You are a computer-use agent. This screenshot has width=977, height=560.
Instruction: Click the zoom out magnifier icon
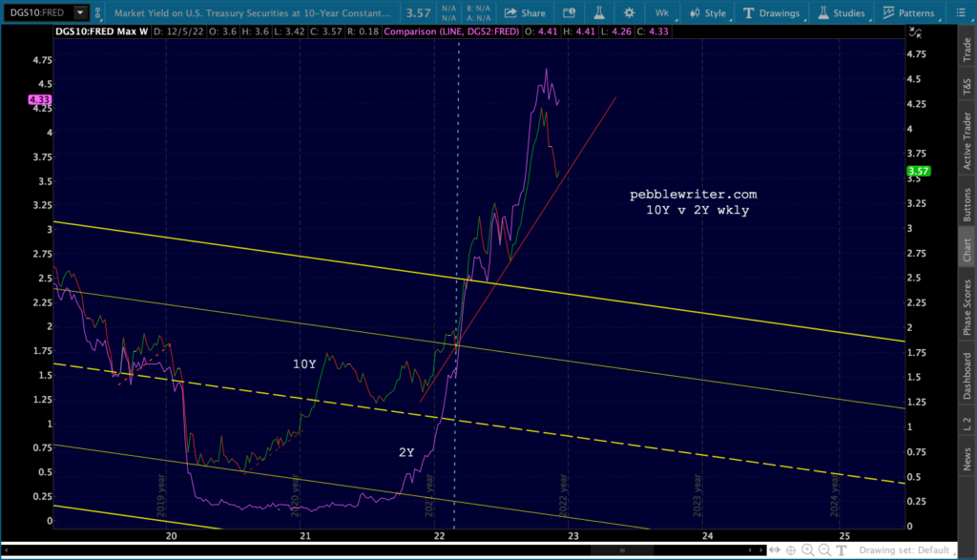(x=824, y=550)
